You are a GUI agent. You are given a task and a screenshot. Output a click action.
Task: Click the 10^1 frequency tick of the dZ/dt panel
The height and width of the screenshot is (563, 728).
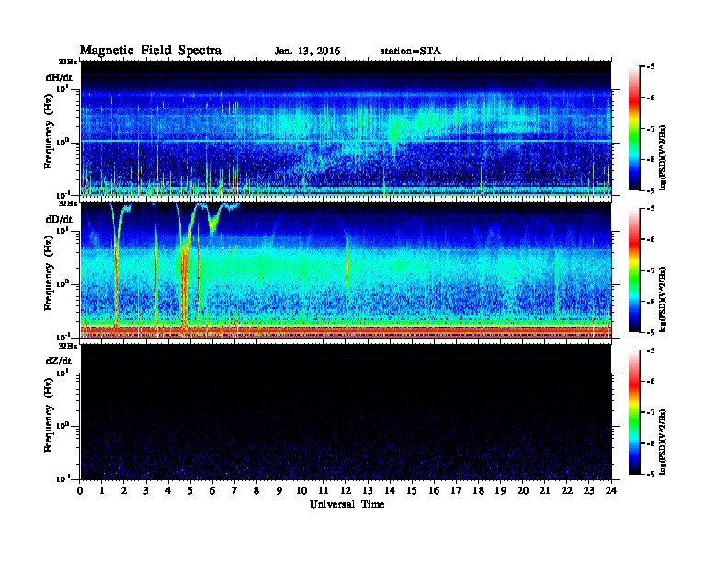tap(63, 373)
